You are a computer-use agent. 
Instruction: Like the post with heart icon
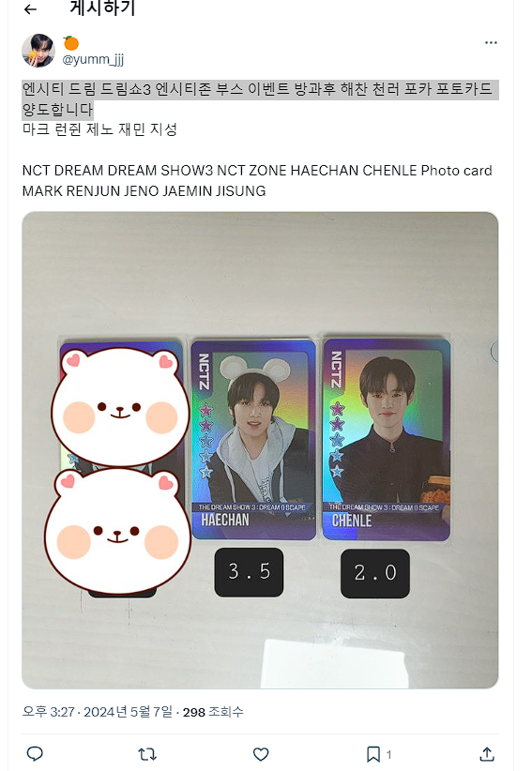pos(261,754)
